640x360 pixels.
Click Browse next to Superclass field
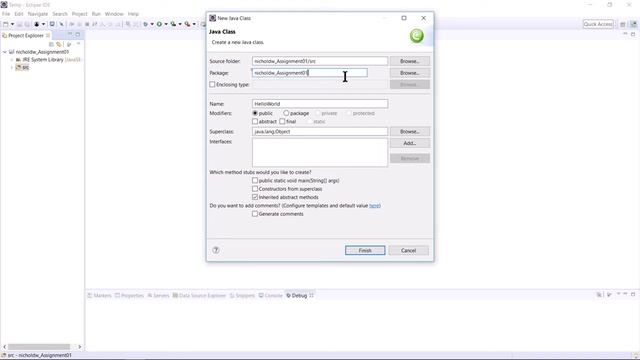tap(409, 132)
